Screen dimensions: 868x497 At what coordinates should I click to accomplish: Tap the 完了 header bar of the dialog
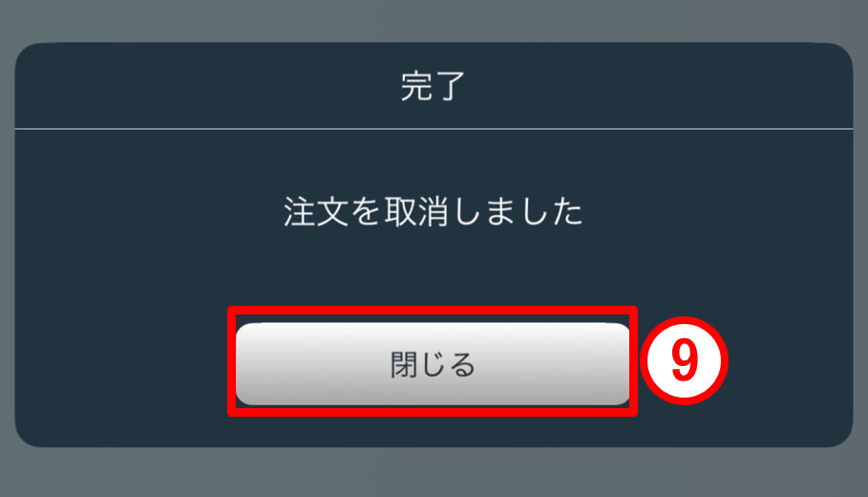click(434, 85)
